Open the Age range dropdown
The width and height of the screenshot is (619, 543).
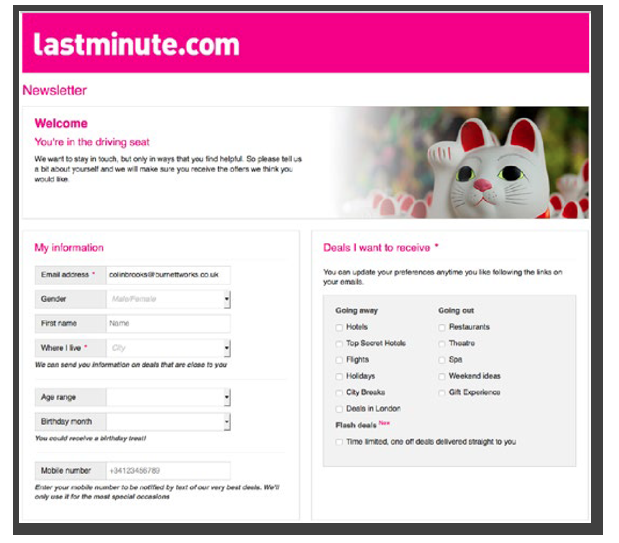(x=168, y=397)
